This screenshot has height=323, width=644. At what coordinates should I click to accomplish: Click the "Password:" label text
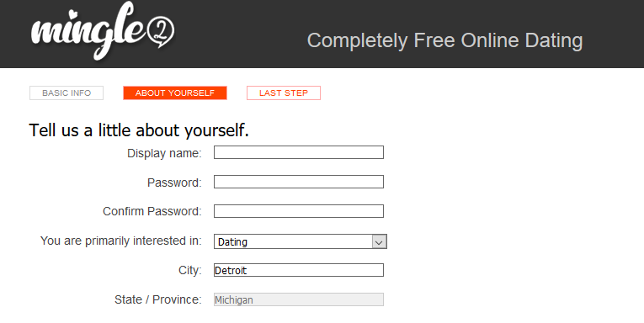click(x=174, y=183)
